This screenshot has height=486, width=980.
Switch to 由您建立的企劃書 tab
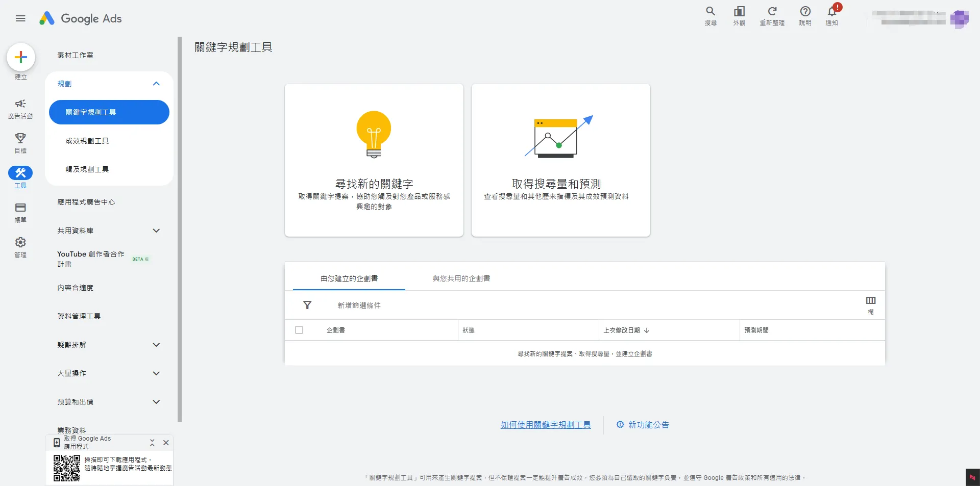(x=349, y=278)
